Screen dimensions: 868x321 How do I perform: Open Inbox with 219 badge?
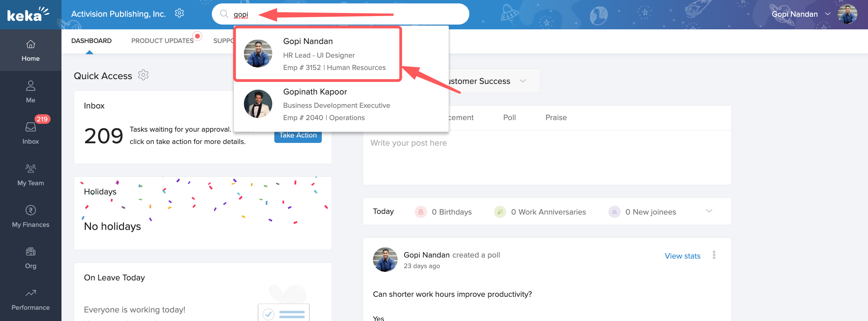(30, 133)
